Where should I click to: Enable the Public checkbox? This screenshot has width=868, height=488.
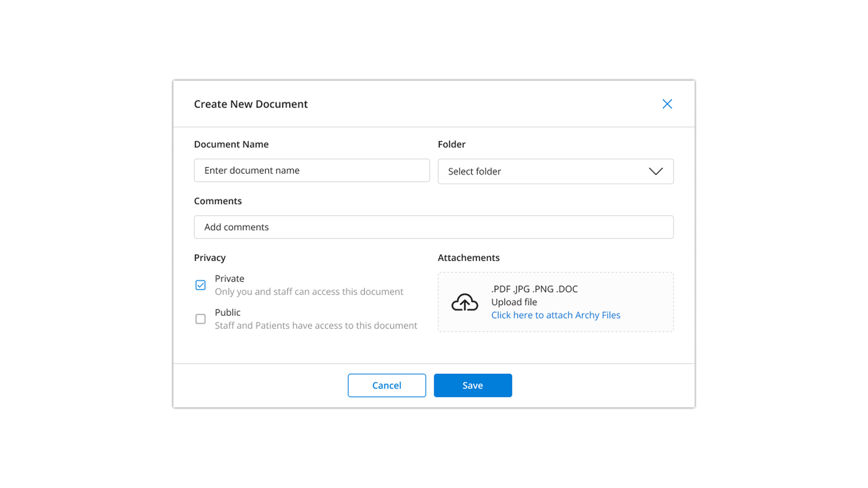(x=200, y=319)
